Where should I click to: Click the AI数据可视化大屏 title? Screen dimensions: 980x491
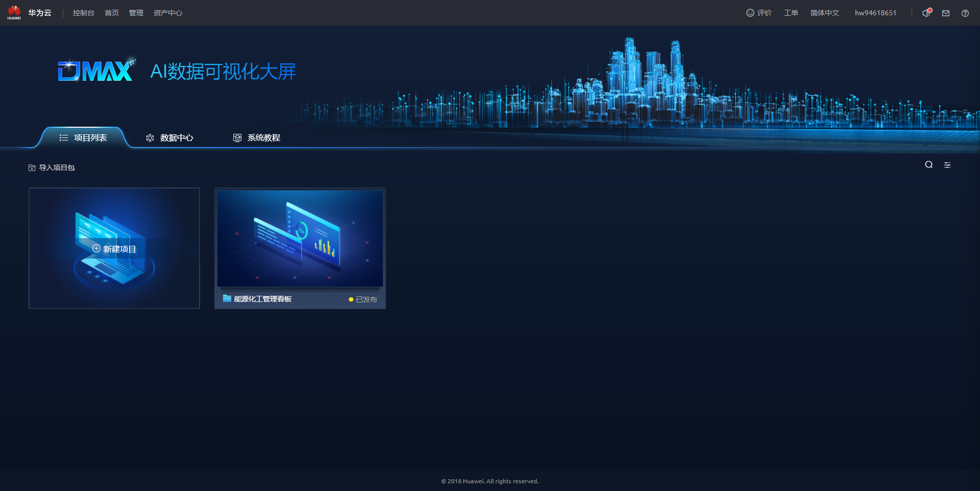tap(223, 72)
